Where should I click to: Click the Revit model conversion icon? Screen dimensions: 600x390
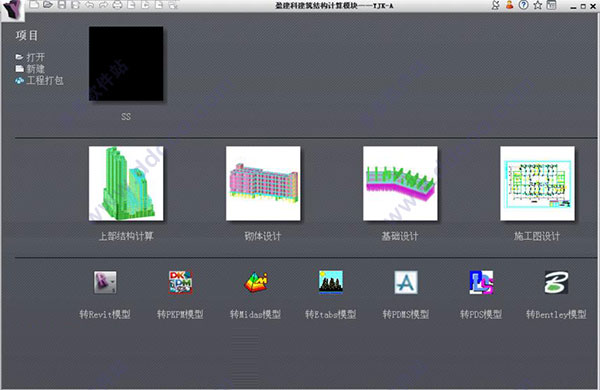(105, 282)
